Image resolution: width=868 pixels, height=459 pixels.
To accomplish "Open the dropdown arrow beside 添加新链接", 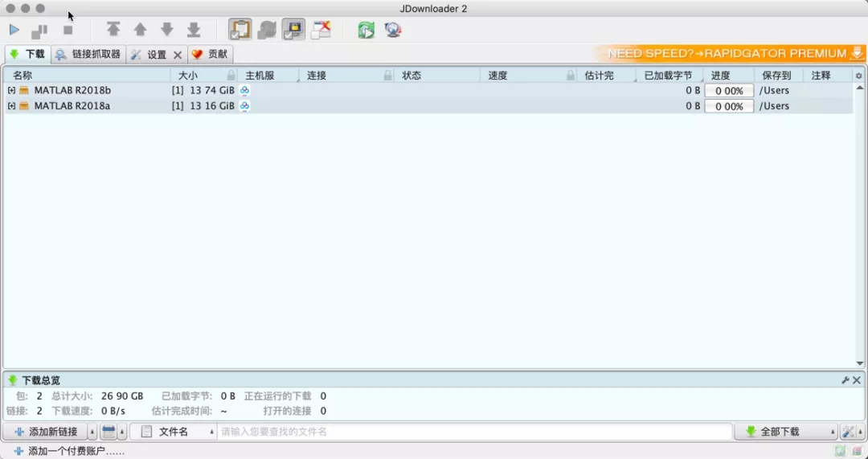I will (x=92, y=432).
